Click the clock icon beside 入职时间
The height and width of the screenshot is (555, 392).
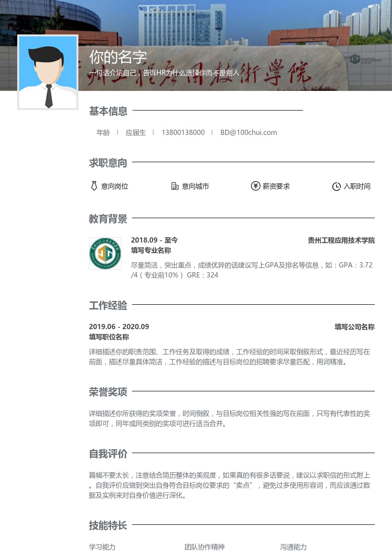tap(337, 187)
